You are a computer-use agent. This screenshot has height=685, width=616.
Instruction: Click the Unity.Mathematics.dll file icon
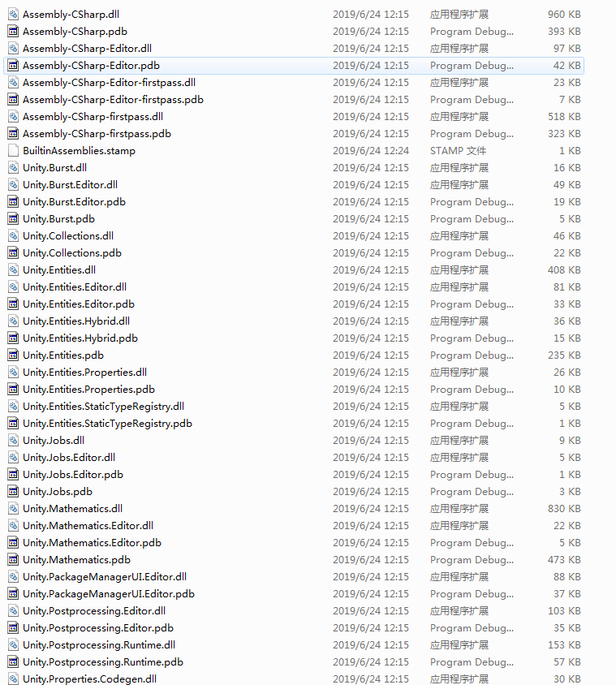(x=14, y=509)
